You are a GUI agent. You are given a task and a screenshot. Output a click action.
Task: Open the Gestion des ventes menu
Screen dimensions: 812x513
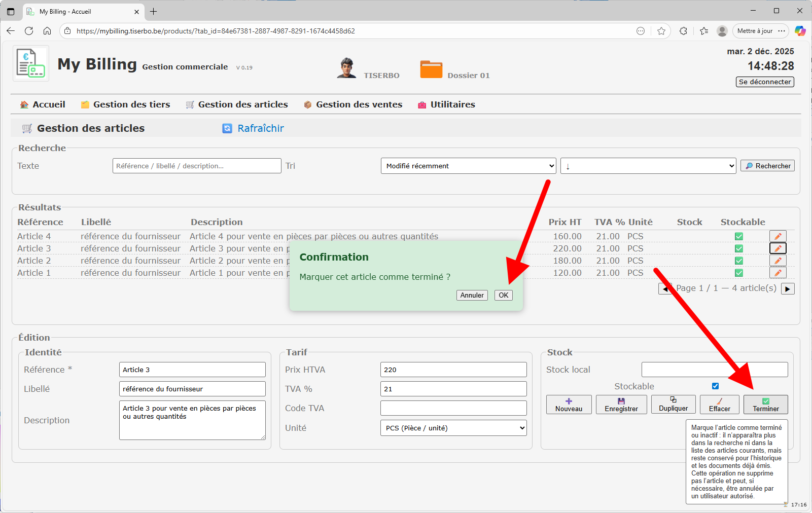[x=353, y=104]
